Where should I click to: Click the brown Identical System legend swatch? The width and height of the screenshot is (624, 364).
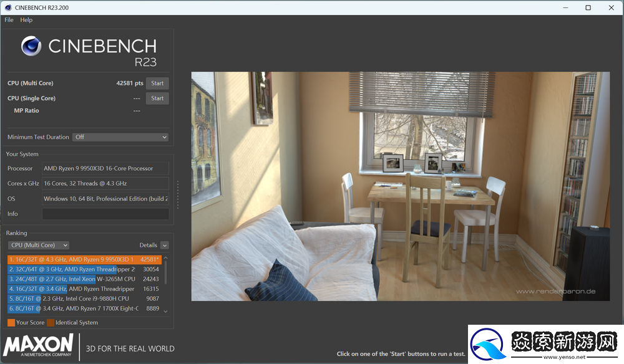click(x=51, y=322)
